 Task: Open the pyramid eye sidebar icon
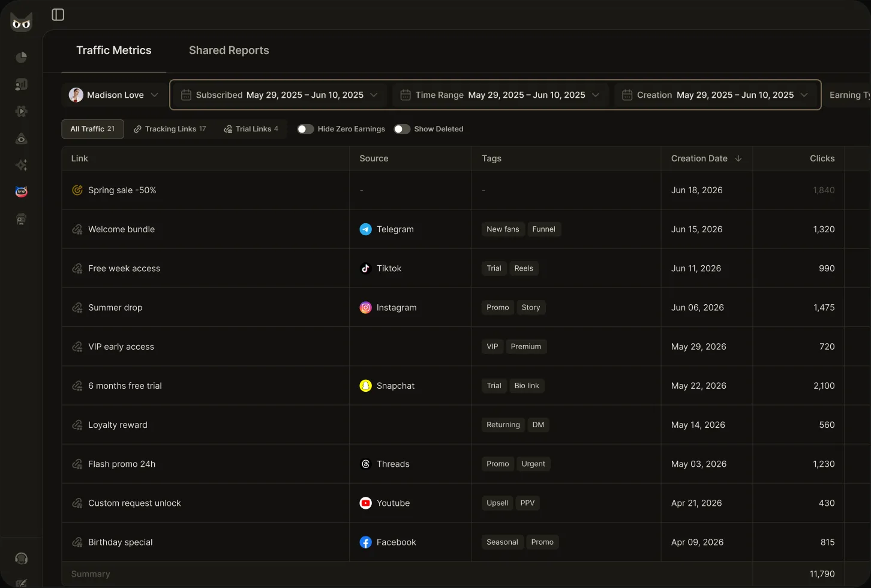click(x=21, y=139)
